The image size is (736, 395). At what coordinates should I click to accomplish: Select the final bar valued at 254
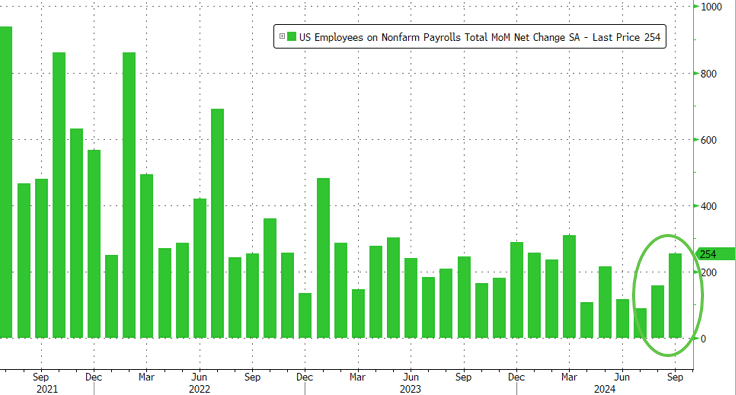click(675, 296)
